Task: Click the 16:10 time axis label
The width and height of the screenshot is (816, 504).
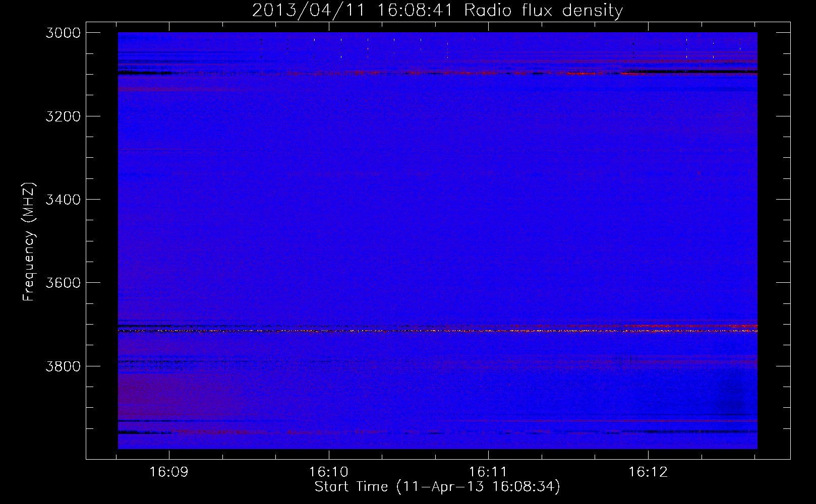Action: [329, 472]
